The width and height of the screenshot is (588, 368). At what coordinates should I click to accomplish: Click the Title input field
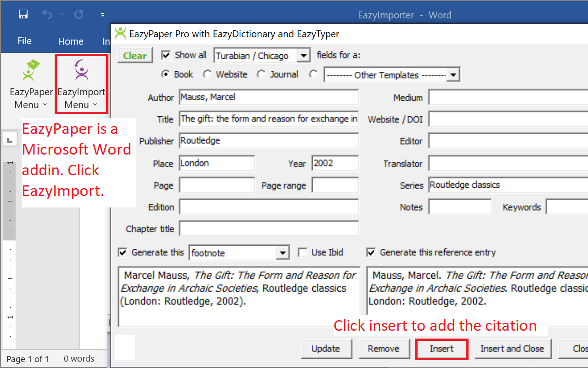click(x=269, y=119)
